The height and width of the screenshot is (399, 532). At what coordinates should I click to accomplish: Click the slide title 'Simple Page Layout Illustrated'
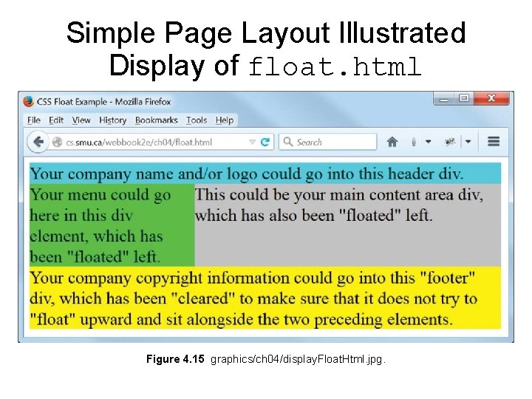tap(266, 33)
